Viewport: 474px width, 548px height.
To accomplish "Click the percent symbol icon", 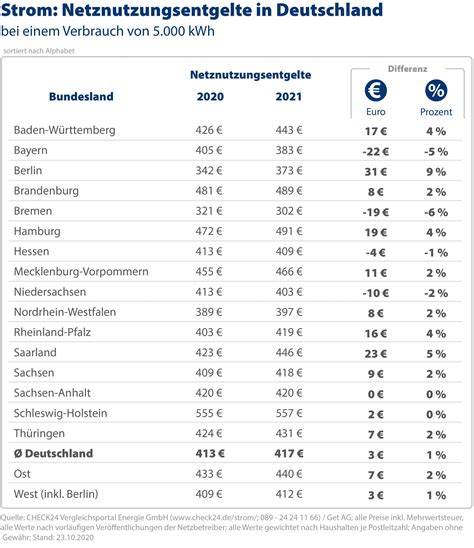I will tap(436, 90).
